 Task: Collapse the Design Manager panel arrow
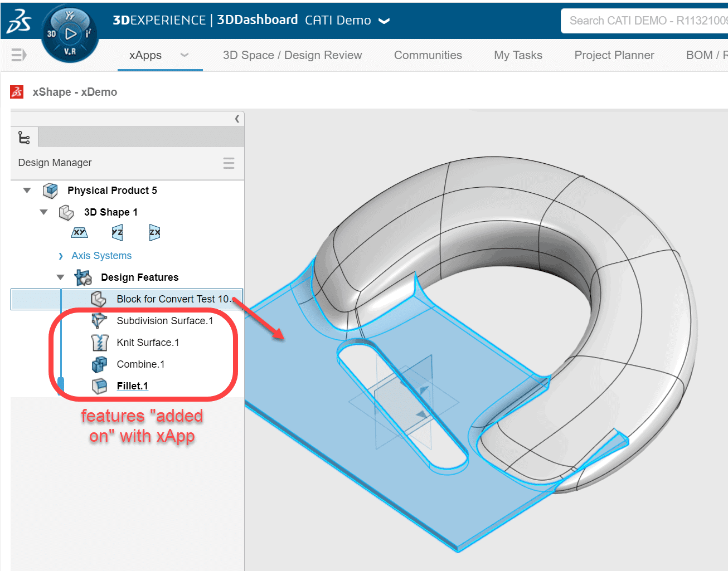pyautogui.click(x=237, y=119)
